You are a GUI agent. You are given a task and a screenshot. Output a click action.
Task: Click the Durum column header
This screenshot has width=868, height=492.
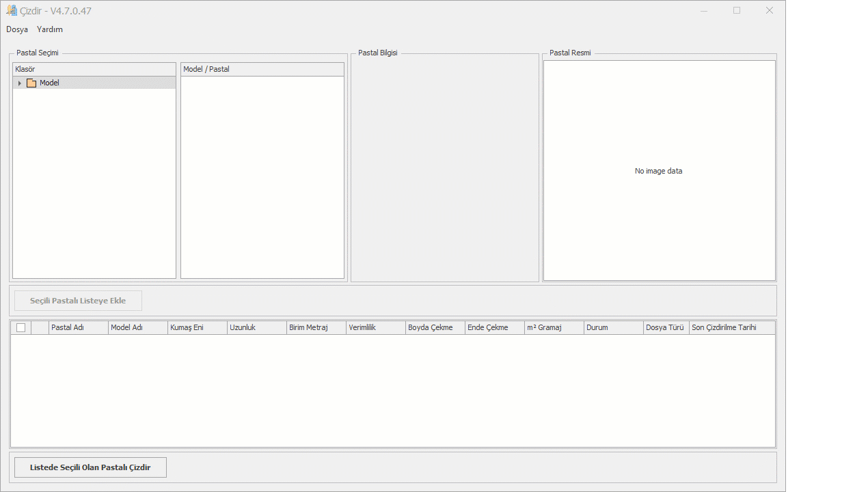click(x=613, y=328)
